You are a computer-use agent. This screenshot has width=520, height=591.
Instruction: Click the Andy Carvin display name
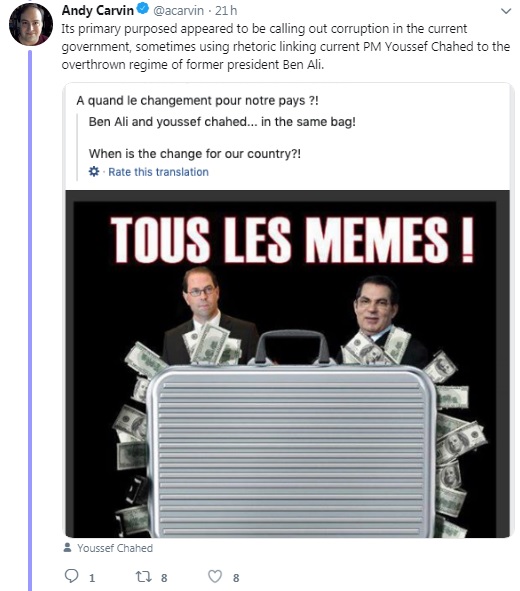(98, 10)
